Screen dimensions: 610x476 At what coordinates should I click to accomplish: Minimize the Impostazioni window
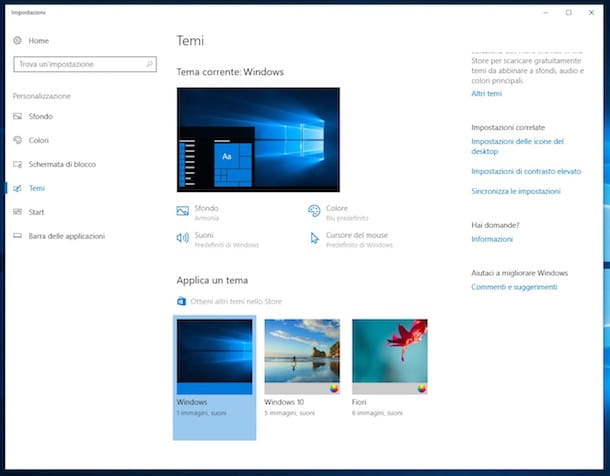click(x=546, y=12)
